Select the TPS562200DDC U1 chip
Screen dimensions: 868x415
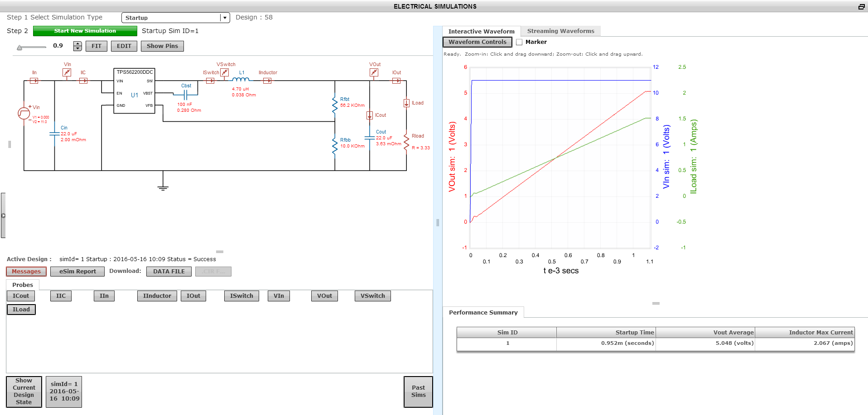coord(135,91)
